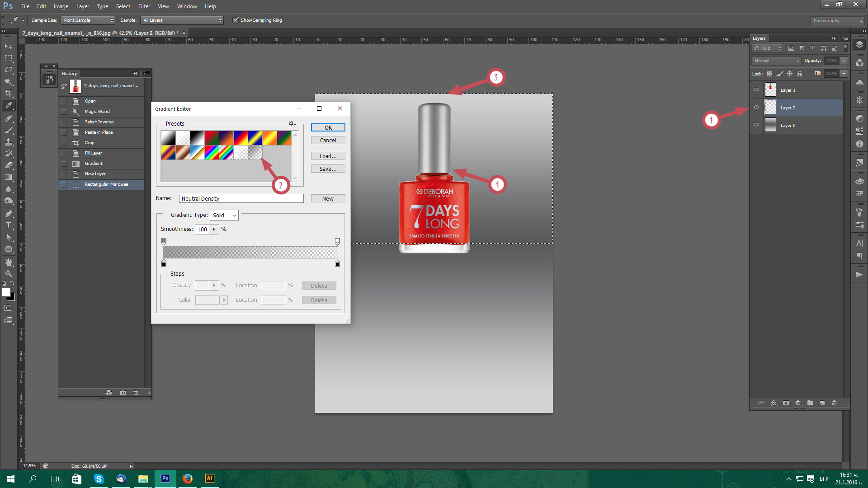Image resolution: width=868 pixels, height=488 pixels.
Task: Select the Eyedropper tool in toolbox
Action: coord(9,106)
